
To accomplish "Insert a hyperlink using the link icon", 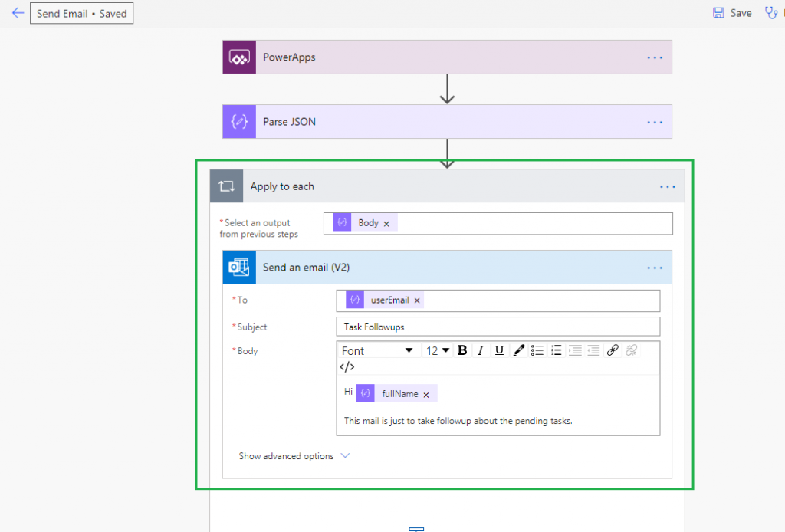I will pyautogui.click(x=612, y=350).
